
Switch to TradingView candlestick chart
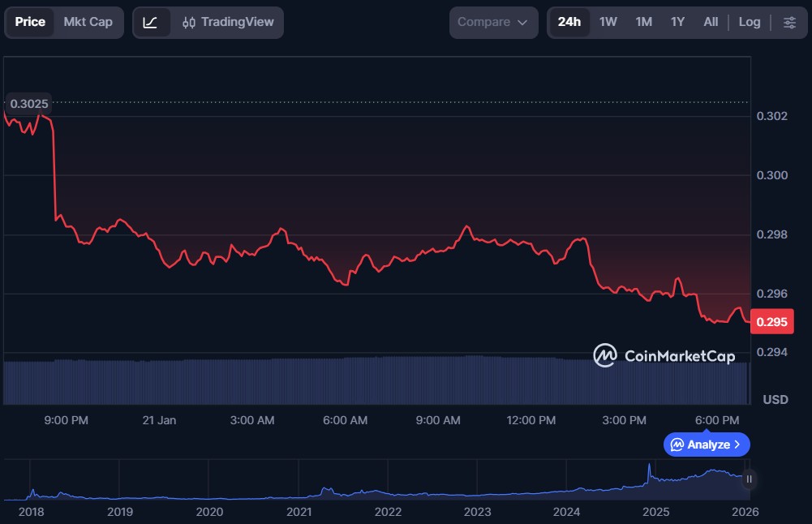coord(228,22)
